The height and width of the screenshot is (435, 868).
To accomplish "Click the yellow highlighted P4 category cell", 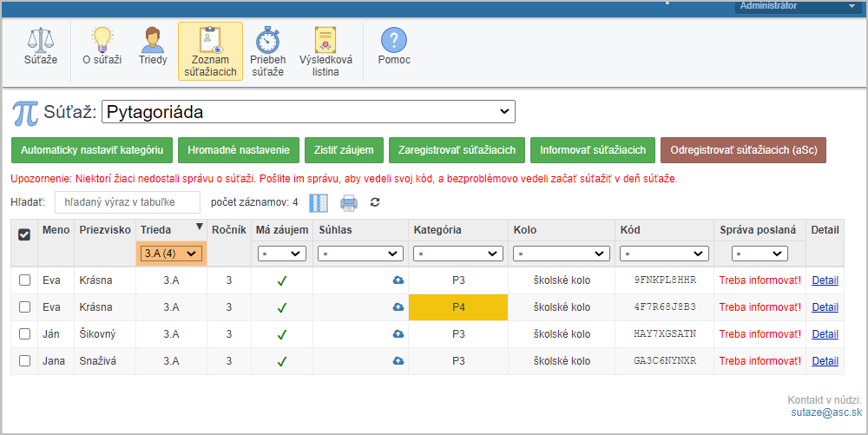I will [458, 307].
